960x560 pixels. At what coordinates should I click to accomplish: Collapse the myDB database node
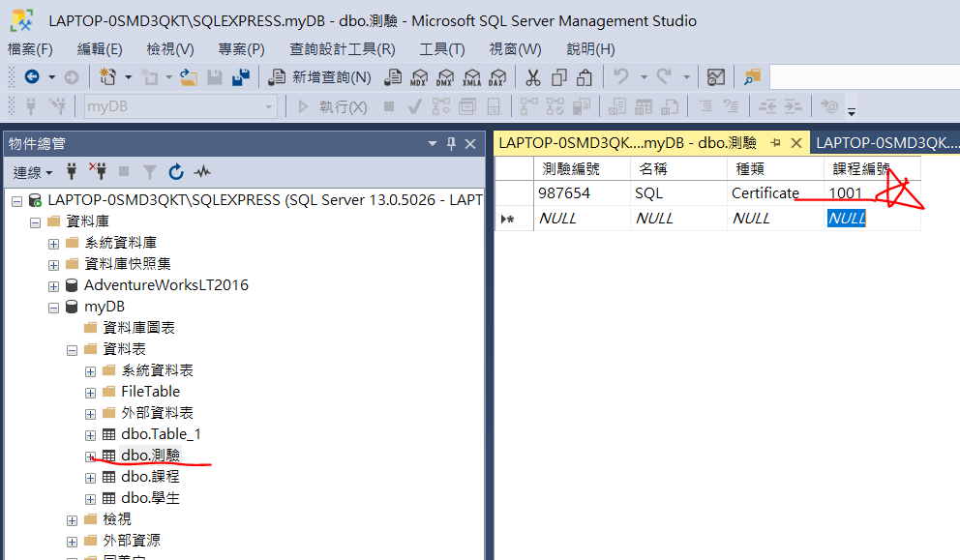54,308
